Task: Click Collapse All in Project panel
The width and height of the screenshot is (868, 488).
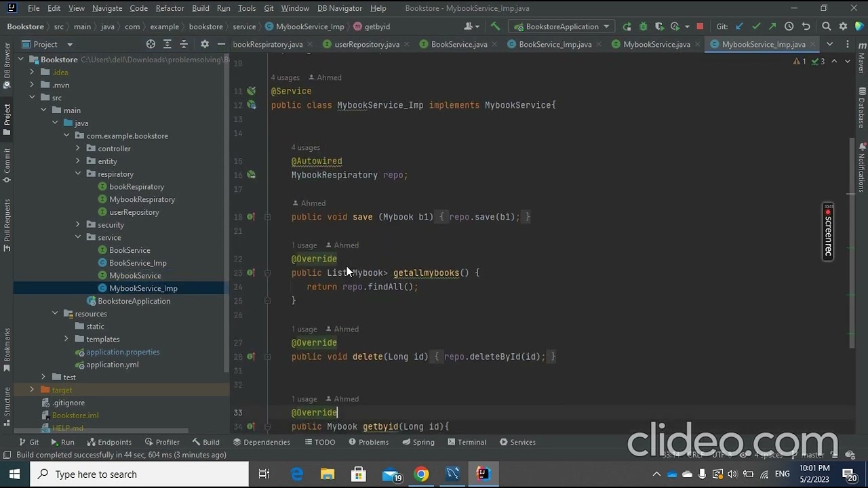Action: 184,44
